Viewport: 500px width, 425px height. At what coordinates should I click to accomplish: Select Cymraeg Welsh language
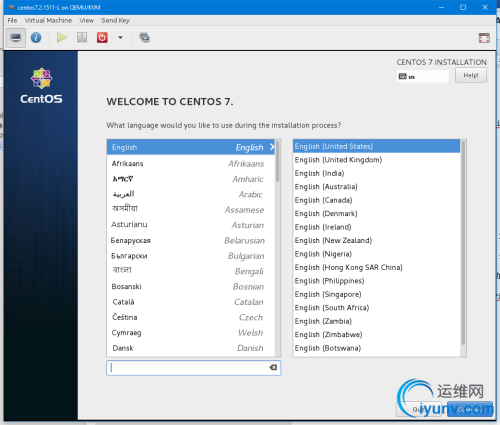click(191, 333)
